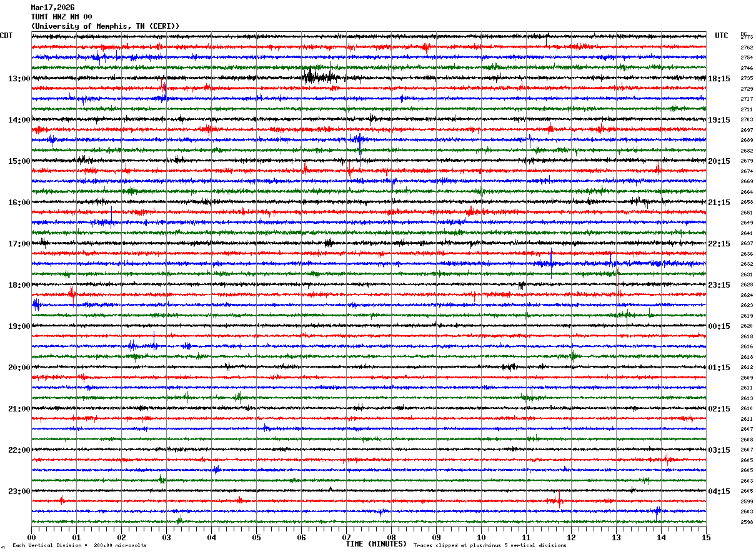The image size is (756, 554).
Task: Click the 22:15 UTC time label
Action: (719, 244)
